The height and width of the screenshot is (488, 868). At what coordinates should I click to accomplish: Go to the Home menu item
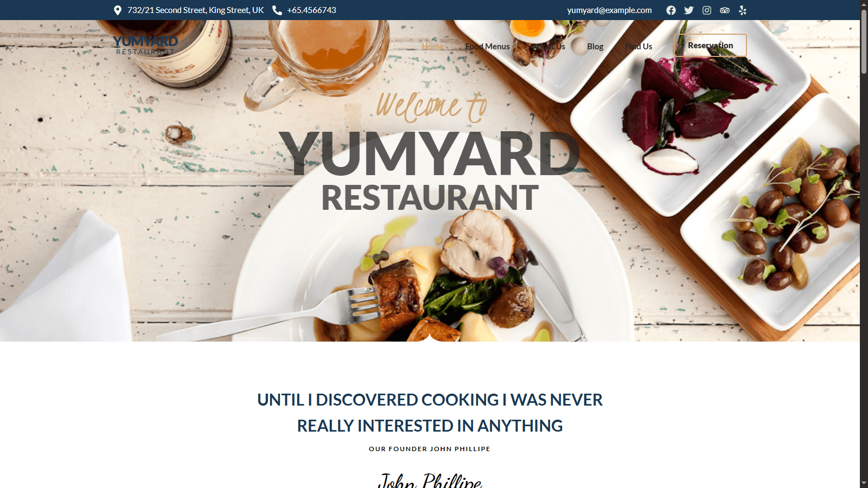pyautogui.click(x=432, y=47)
